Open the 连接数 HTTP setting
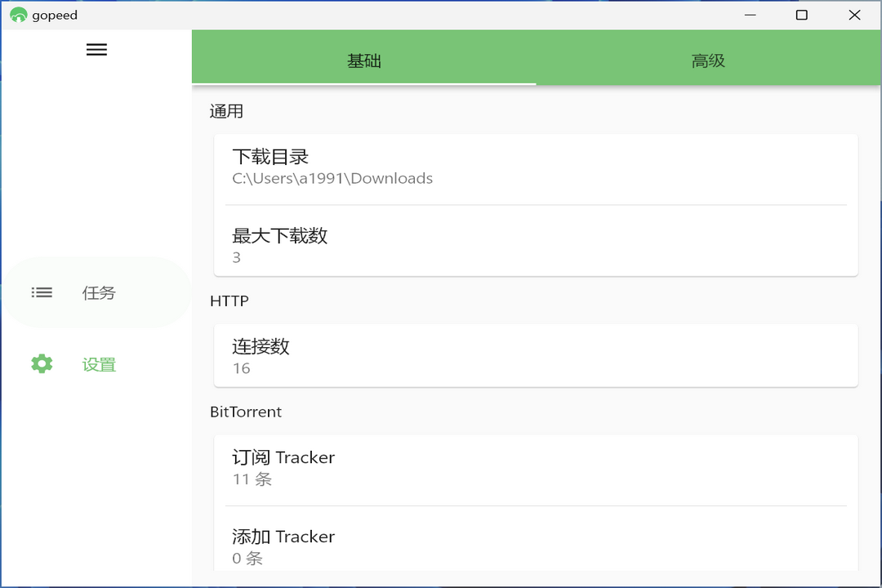This screenshot has height=588, width=882. [536, 356]
